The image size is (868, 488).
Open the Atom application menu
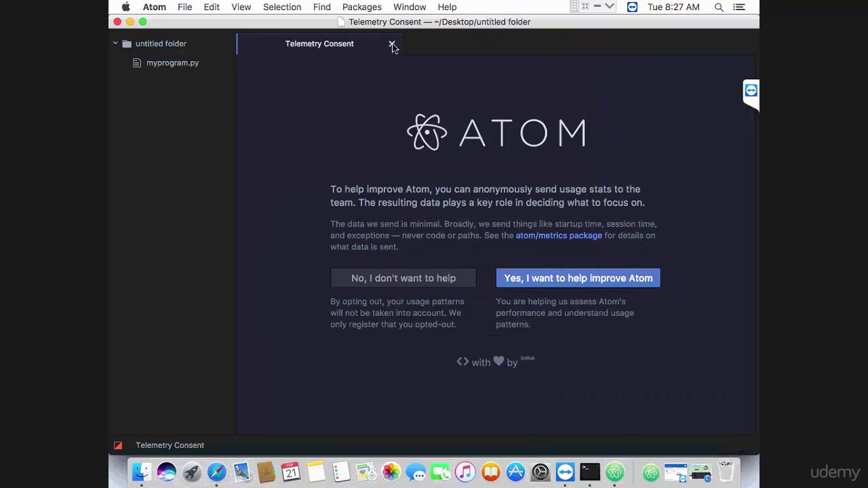click(x=154, y=7)
